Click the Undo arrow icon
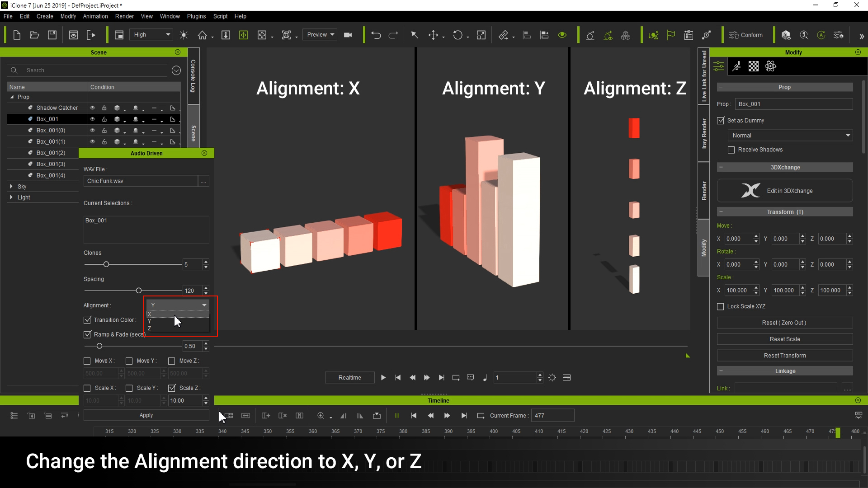The image size is (868, 488). (376, 35)
